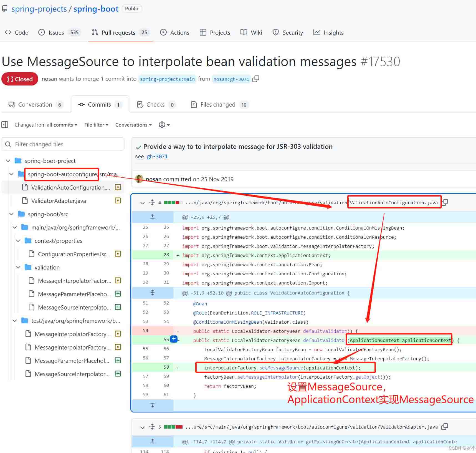Viewport: 476px width, 453px height.
Task: Open nosan author link in commit line
Action: pos(154,179)
